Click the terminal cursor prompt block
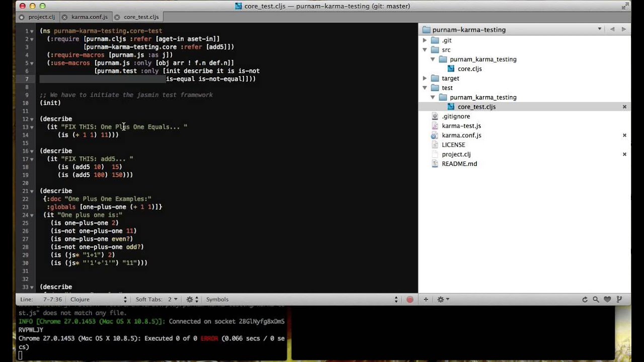The image size is (644, 362). point(21,355)
